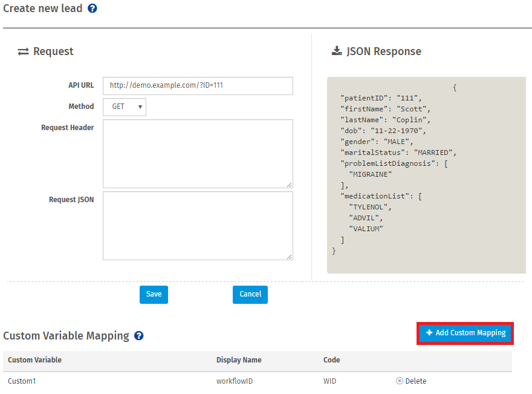Click the plus icon on Add Custom Mapping

[x=429, y=333]
